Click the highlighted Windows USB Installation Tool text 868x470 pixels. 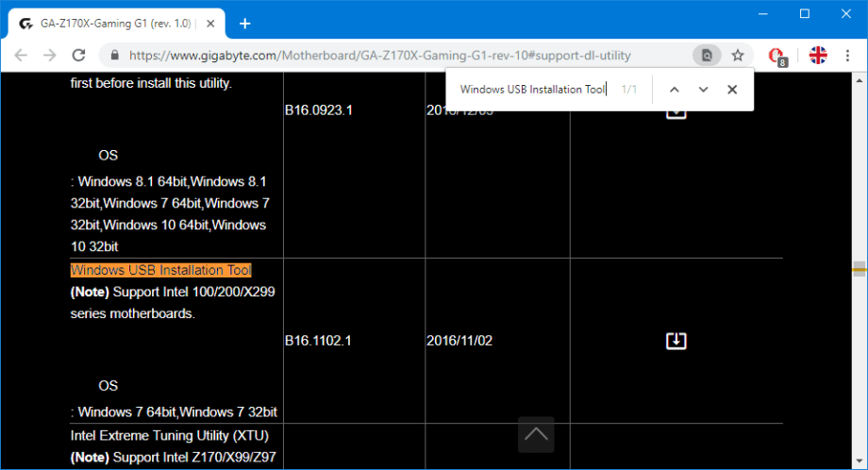pos(160,270)
